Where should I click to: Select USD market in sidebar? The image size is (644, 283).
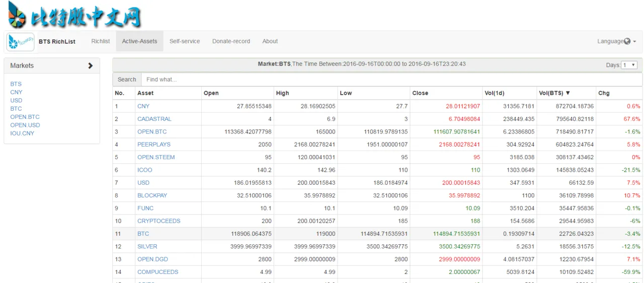point(16,100)
